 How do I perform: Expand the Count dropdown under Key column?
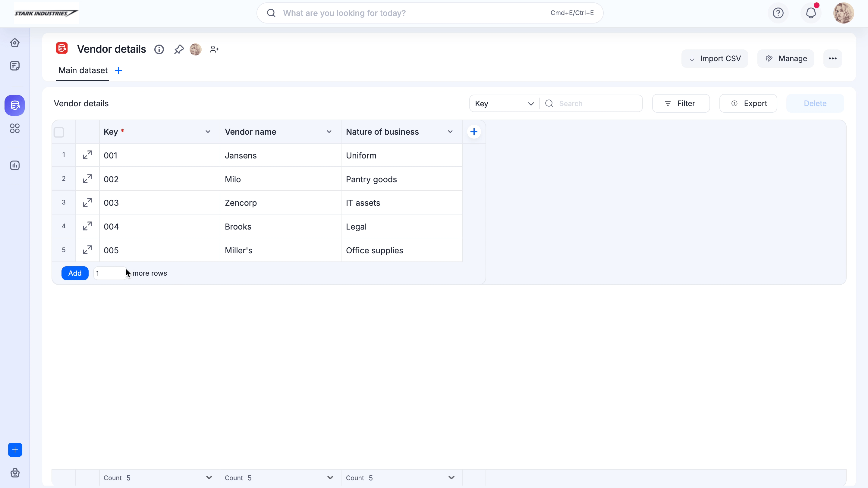pyautogui.click(x=209, y=477)
